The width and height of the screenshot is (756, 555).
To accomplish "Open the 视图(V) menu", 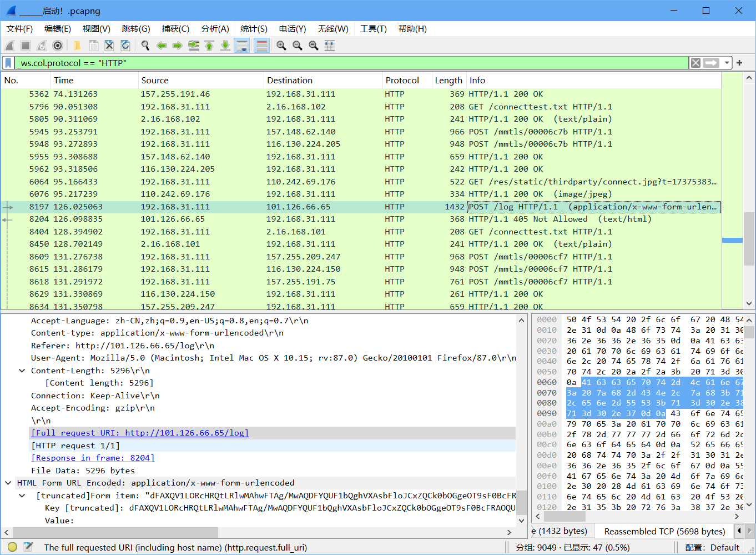I will pyautogui.click(x=97, y=29).
